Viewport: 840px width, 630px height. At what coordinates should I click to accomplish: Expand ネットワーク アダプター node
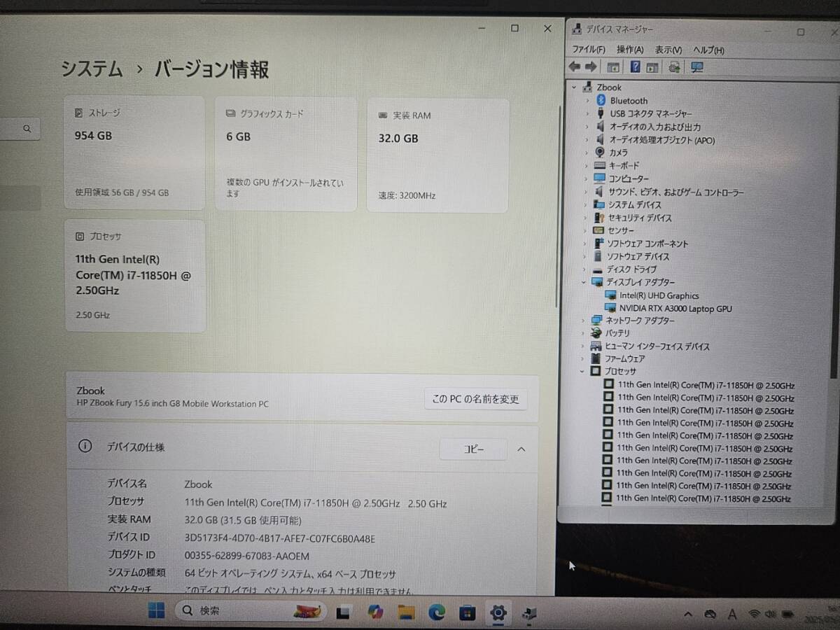[x=584, y=321]
